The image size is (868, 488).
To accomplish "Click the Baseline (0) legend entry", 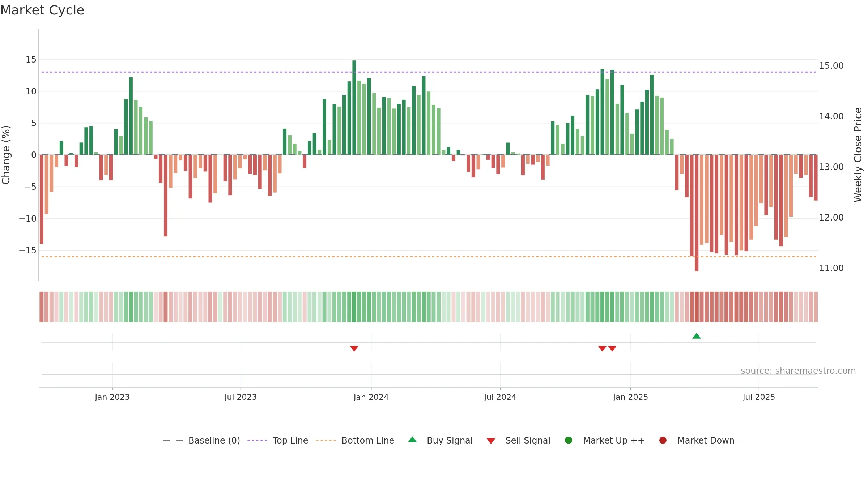I will pyautogui.click(x=201, y=440).
